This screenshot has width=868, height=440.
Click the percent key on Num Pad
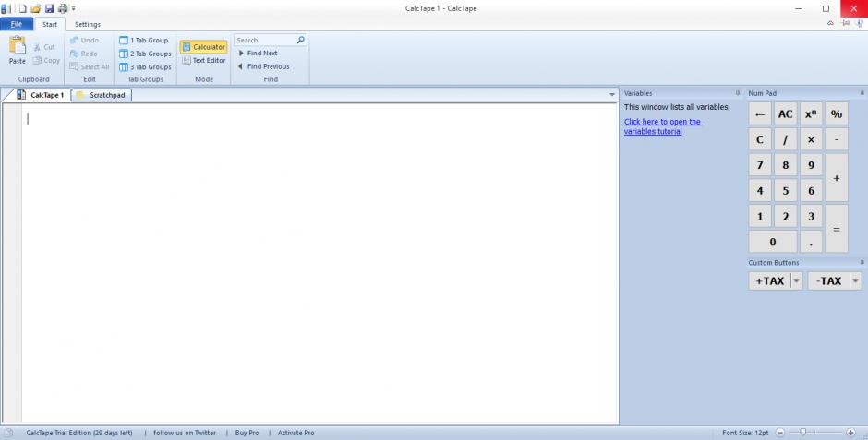pyautogui.click(x=837, y=113)
